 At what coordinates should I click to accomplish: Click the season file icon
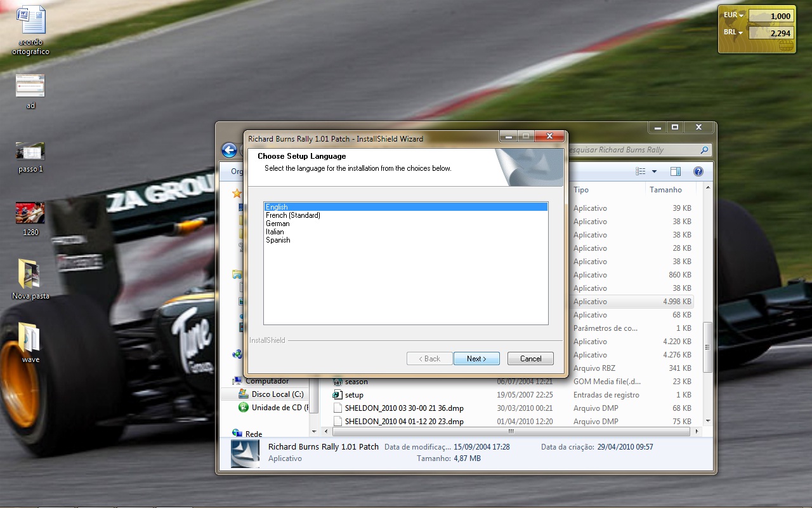coord(337,382)
